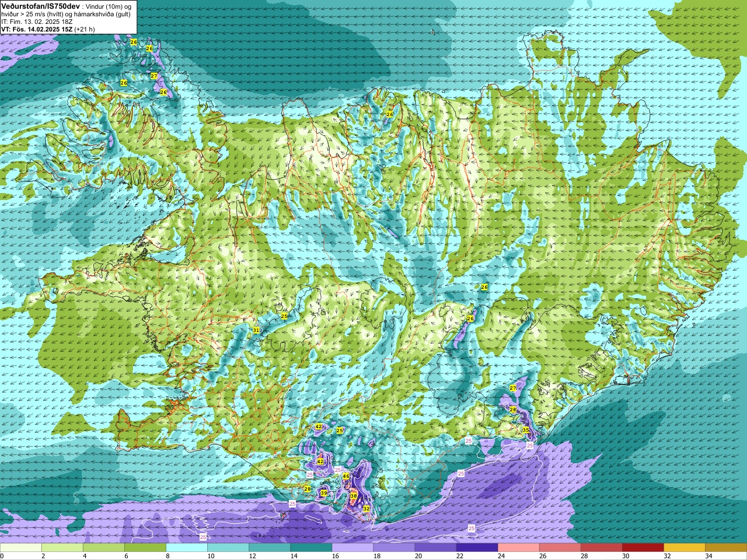Viewport: 747px width, 560px height.
Task: Click the Veðurstofan/IS750dev map title
Action: tap(40, 6)
